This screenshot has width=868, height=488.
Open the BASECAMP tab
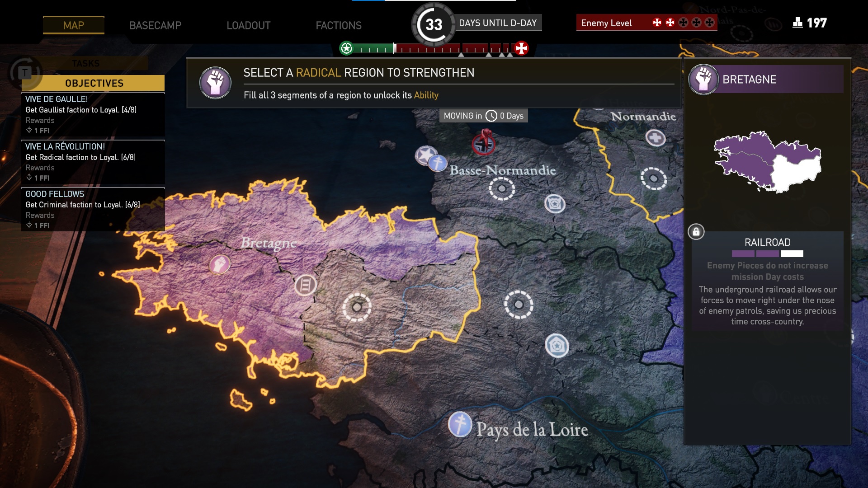click(x=155, y=25)
